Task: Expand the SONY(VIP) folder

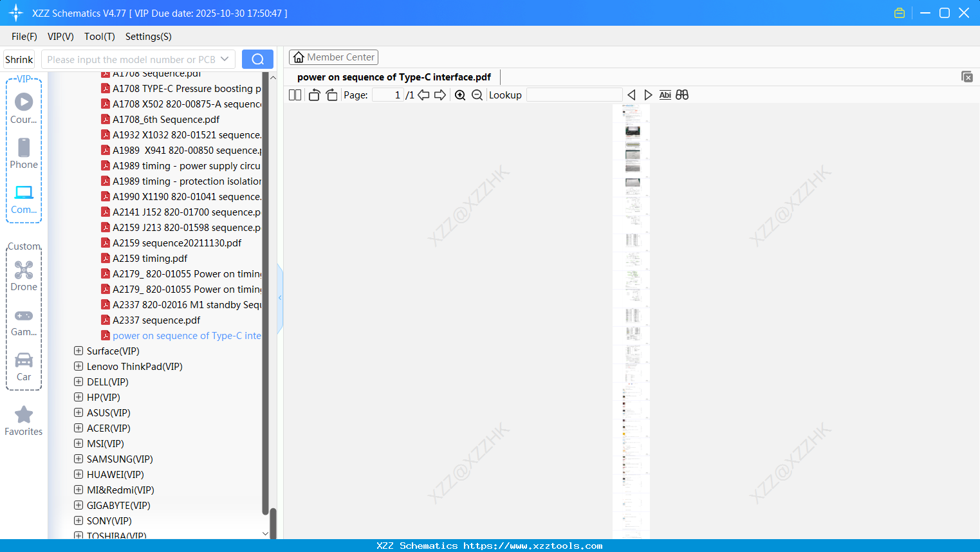Action: pos(79,520)
